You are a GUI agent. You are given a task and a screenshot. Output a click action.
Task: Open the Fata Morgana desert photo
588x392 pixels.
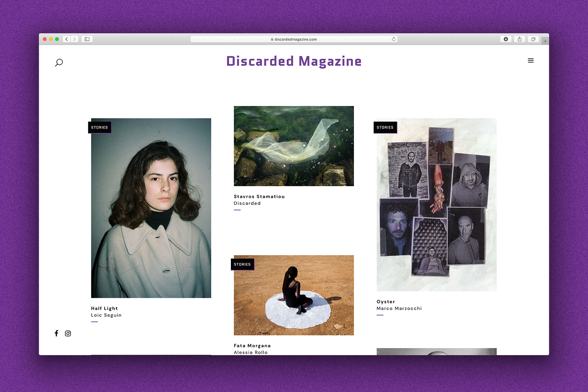coord(294,295)
